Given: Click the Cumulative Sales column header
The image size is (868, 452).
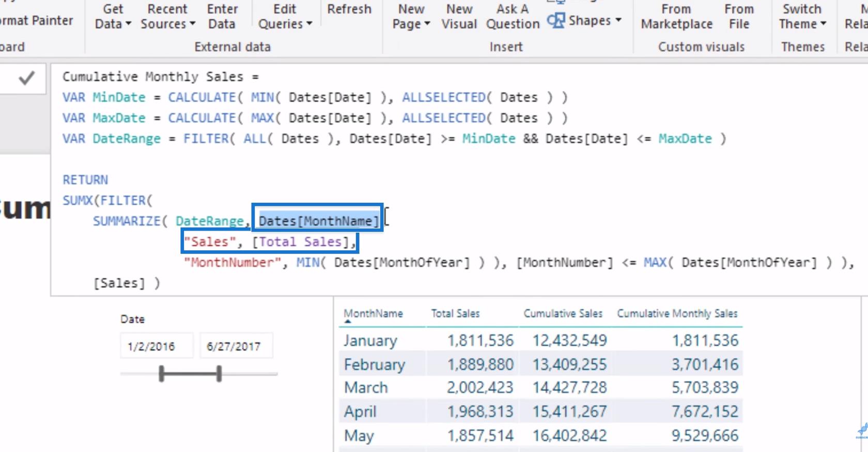Looking at the screenshot, I should click(563, 313).
